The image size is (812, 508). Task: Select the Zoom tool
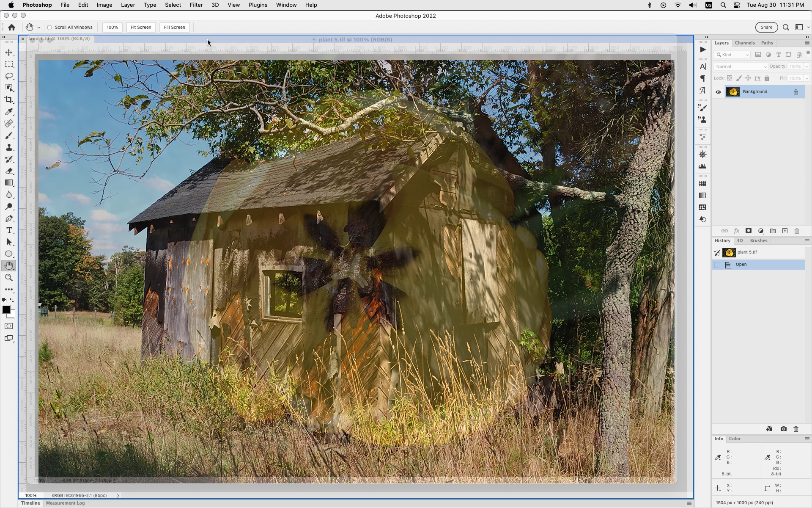coord(9,278)
